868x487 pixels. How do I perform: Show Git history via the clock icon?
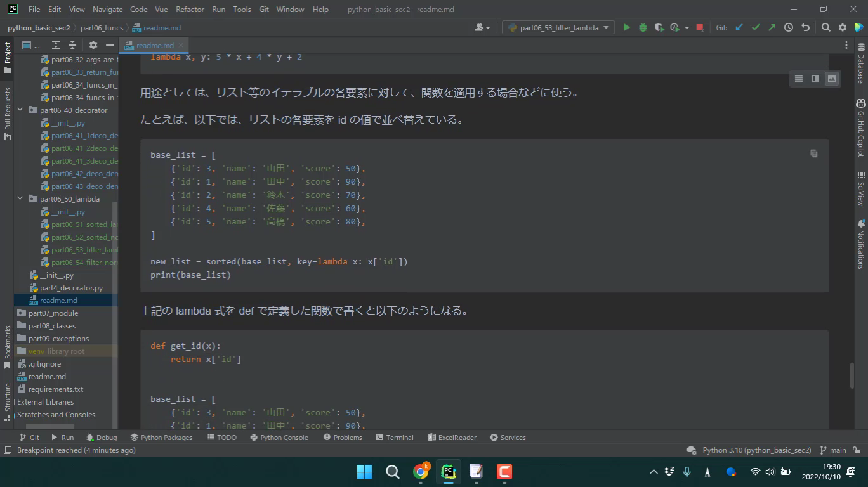(x=788, y=27)
